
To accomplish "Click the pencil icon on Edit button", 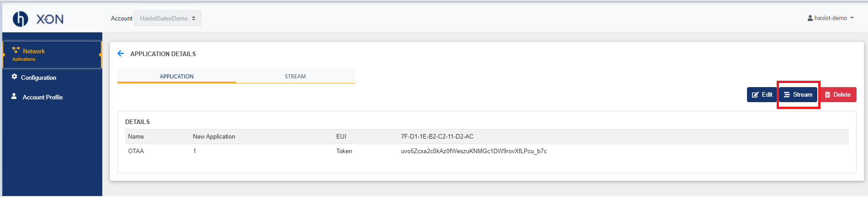I will tap(755, 95).
